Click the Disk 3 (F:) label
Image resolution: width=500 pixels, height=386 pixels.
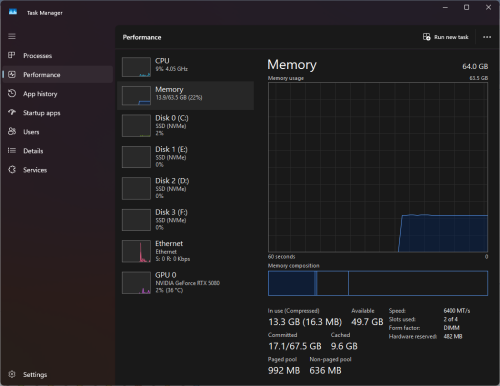click(171, 212)
